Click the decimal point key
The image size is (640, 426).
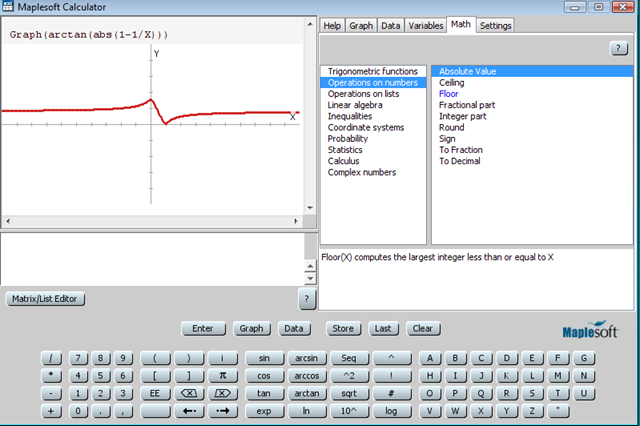(100, 411)
